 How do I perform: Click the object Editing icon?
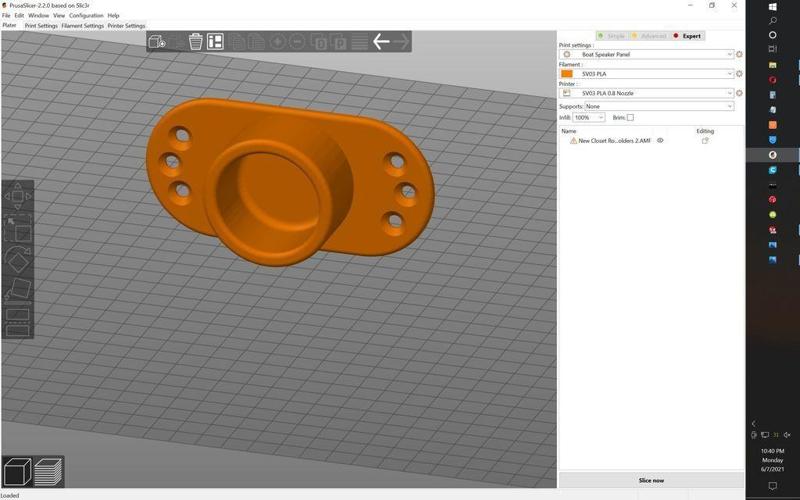(x=705, y=140)
